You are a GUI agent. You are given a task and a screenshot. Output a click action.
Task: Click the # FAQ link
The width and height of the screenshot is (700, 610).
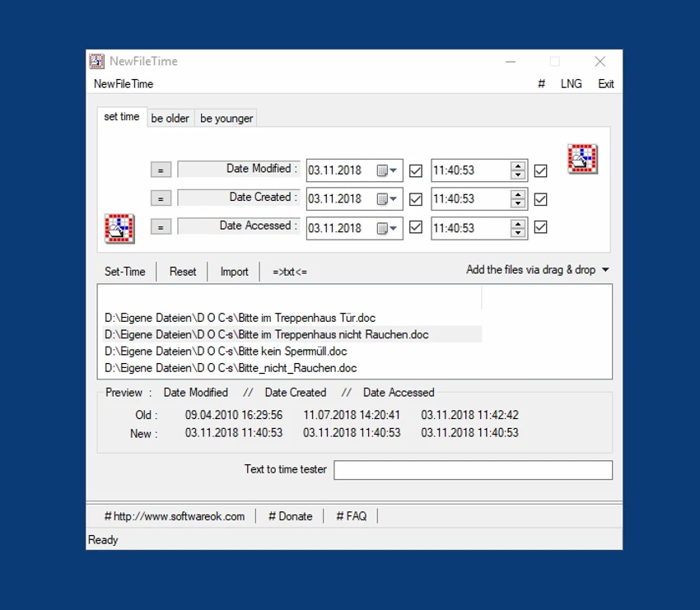click(x=352, y=516)
